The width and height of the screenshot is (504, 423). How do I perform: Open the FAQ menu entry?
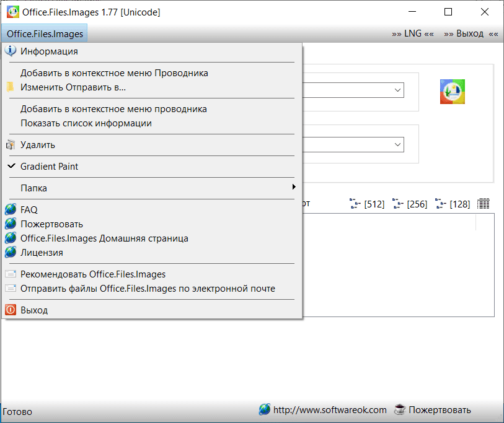pyautogui.click(x=152, y=210)
